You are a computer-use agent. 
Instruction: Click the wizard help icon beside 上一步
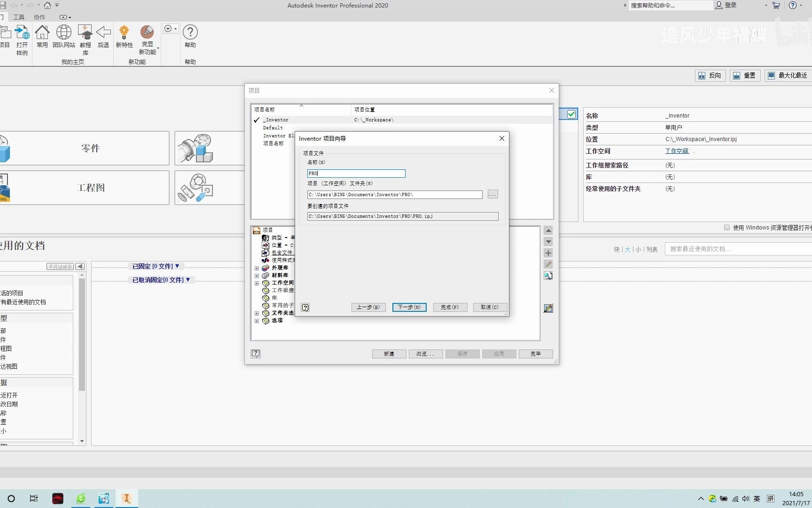[305, 308]
